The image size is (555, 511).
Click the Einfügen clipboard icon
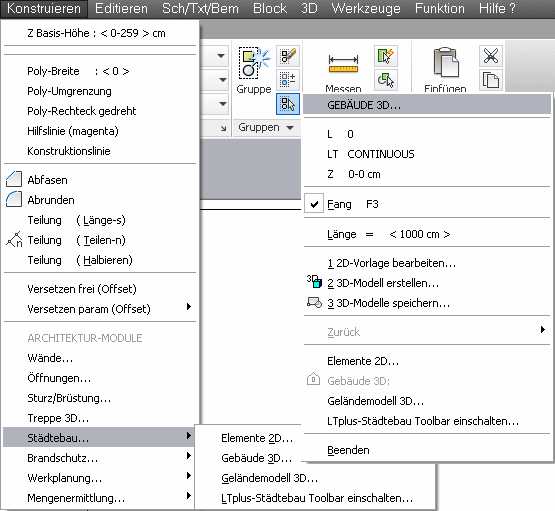click(x=446, y=63)
